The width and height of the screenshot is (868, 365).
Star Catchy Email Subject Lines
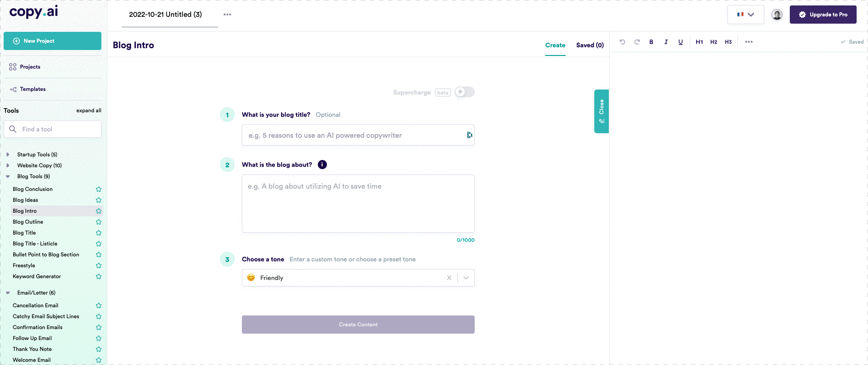tap(99, 316)
